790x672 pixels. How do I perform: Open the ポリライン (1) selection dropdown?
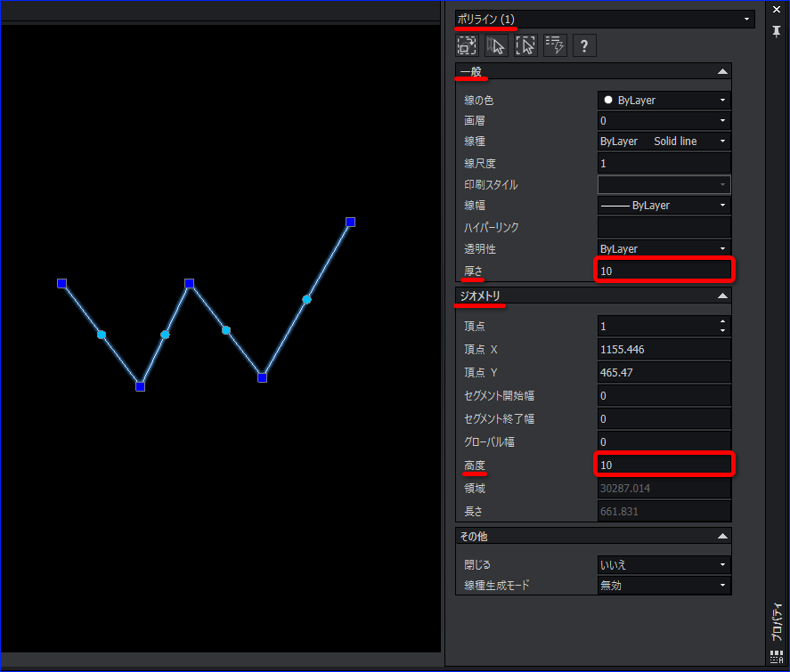pos(746,18)
